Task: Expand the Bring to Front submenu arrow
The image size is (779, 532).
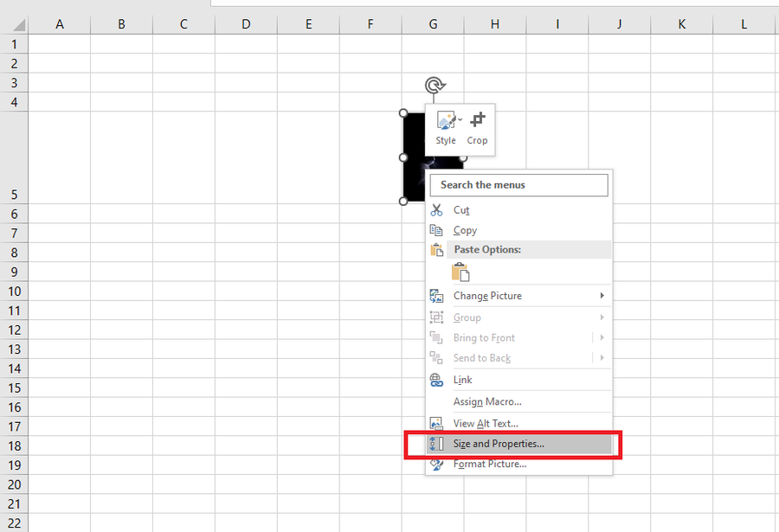Action: click(602, 337)
